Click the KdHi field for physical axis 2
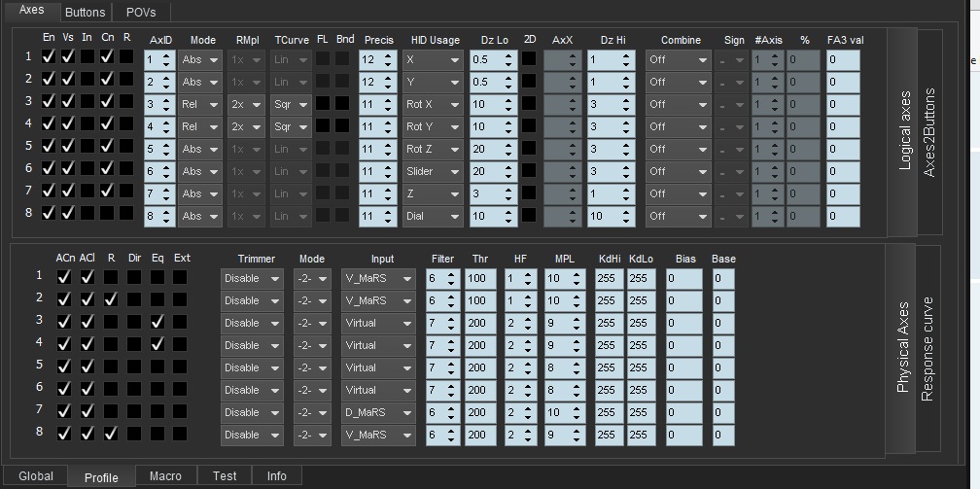 [x=609, y=299]
